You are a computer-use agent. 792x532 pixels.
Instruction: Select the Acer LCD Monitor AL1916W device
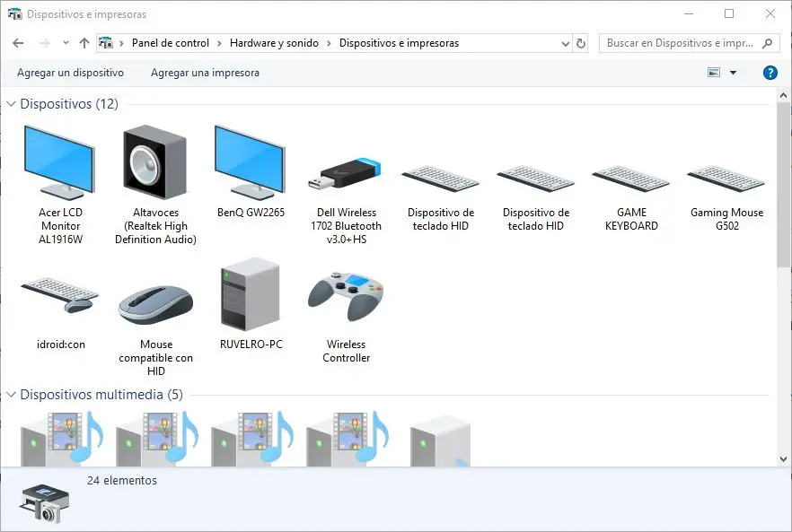point(60,185)
